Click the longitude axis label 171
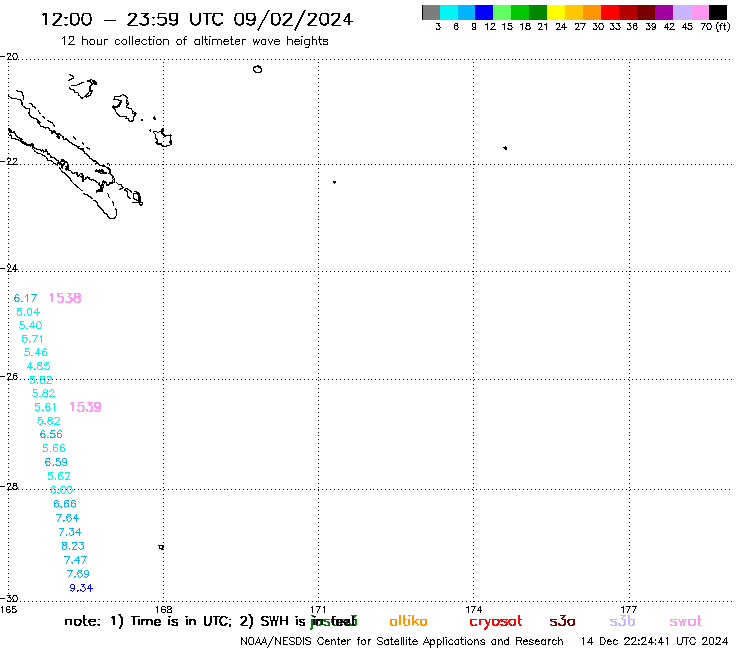The image size is (740, 650). (319, 610)
